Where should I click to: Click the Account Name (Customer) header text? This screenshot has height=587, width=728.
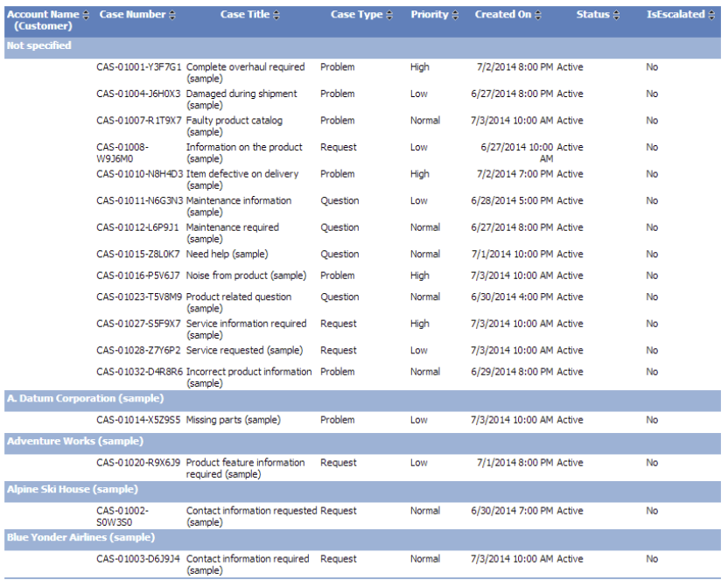(43, 20)
